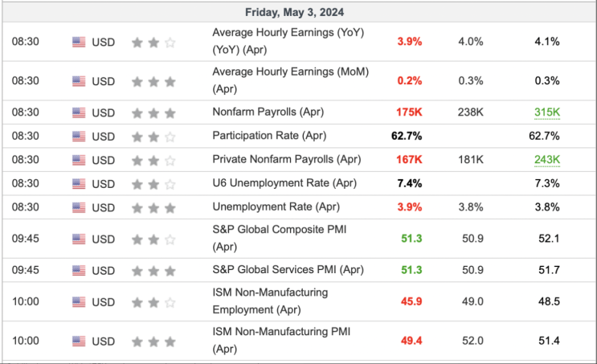Open the Unemployment Rate (Apr) event

pyautogui.click(x=276, y=207)
